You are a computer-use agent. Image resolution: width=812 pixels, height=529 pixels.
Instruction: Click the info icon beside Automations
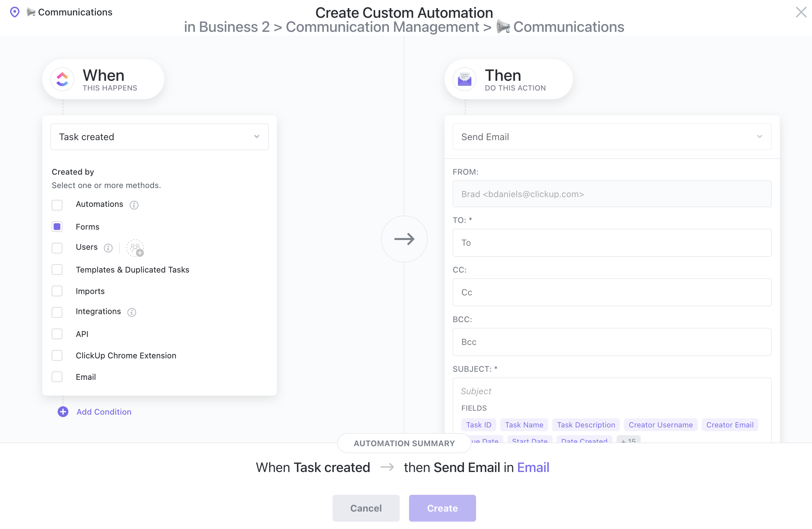[134, 204]
